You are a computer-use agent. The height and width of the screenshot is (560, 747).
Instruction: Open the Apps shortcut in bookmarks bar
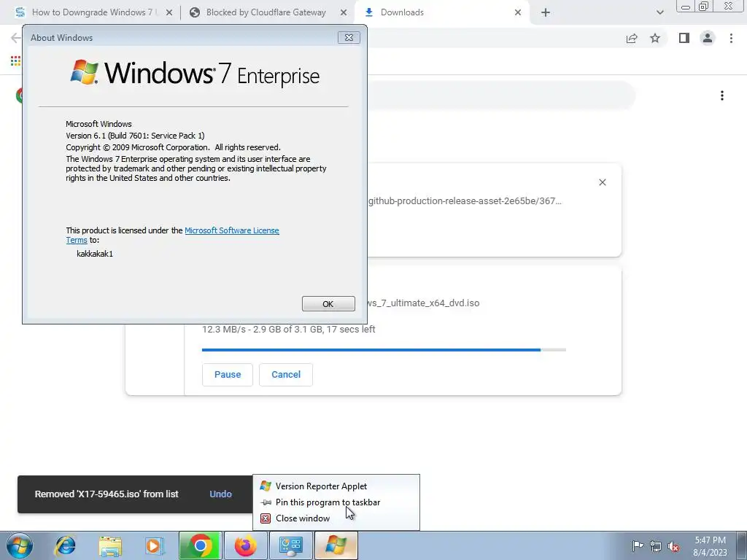tap(16, 61)
